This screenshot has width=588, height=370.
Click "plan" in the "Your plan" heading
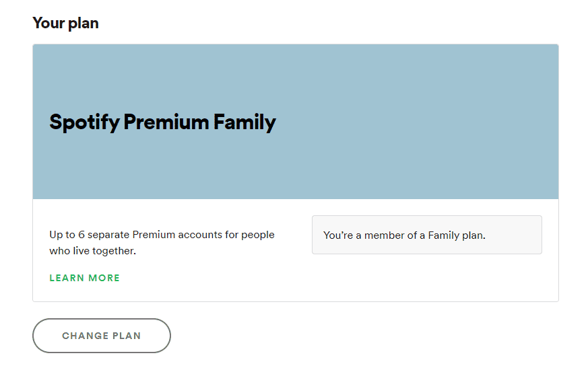click(83, 24)
